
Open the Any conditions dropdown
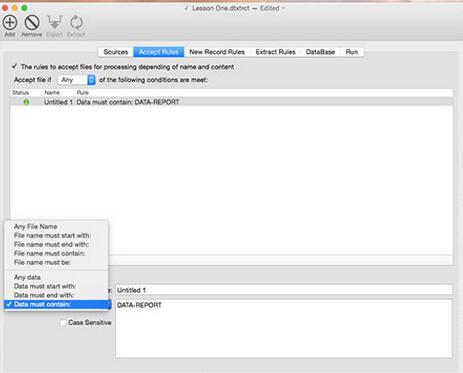point(77,80)
